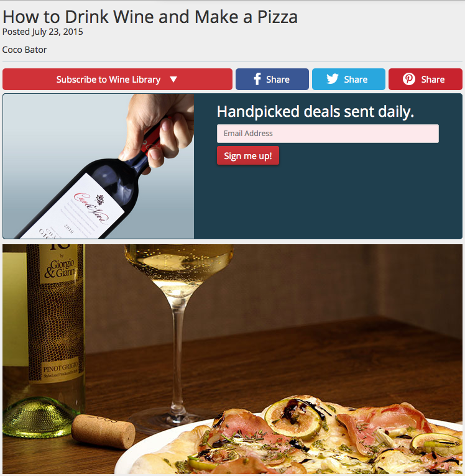Click the Giorgio & Gianni Pinot Grigio bottle
This screenshot has height=476, width=465.
[44, 340]
